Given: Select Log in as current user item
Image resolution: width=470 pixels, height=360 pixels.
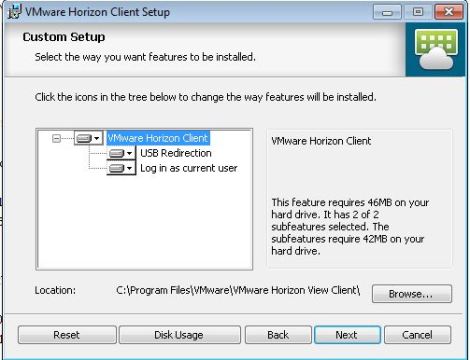Looking at the screenshot, I should tap(189, 168).
